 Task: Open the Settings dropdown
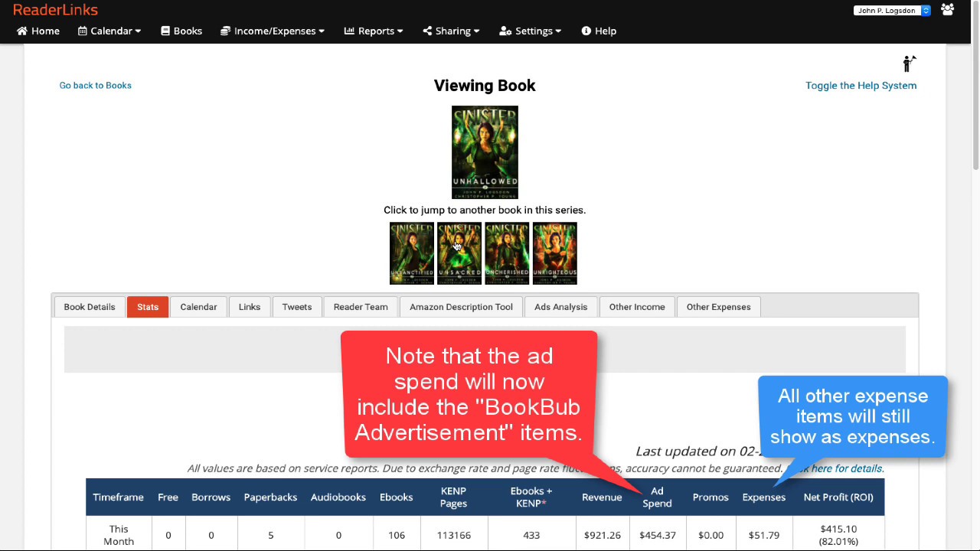[531, 31]
